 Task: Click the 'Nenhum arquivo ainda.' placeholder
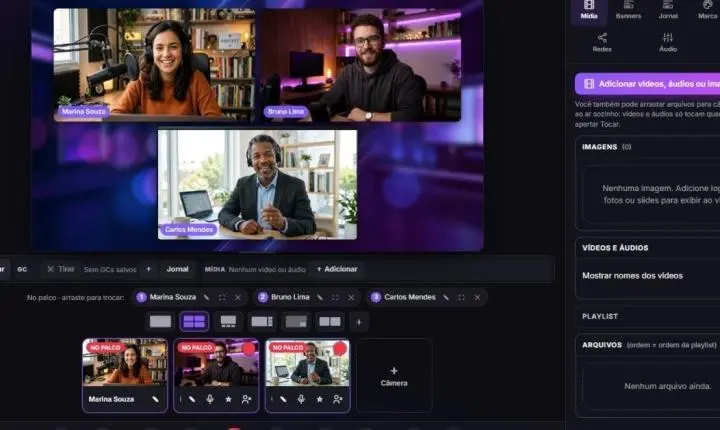(668, 386)
